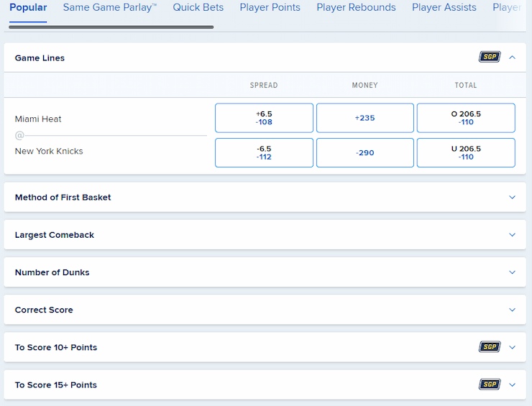The width and height of the screenshot is (532, 406).
Task: Click the Miami Heat team name
Action: point(38,119)
